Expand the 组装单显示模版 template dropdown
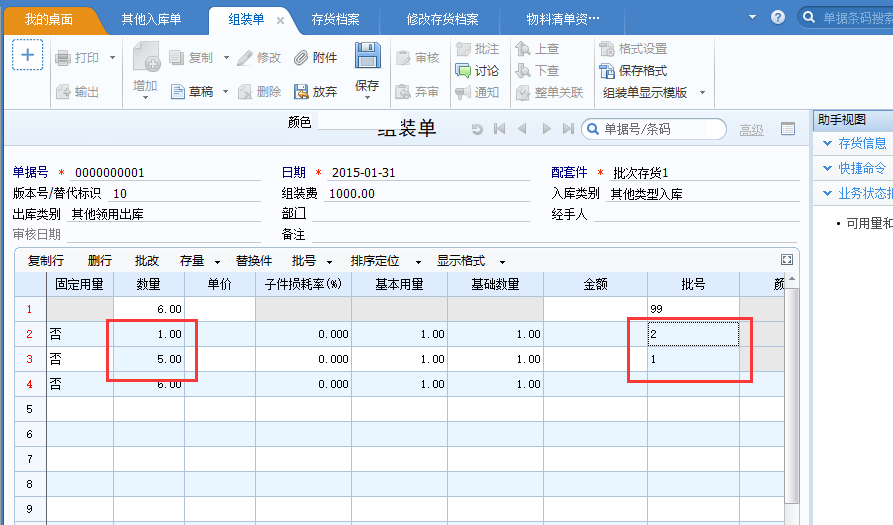 click(702, 92)
